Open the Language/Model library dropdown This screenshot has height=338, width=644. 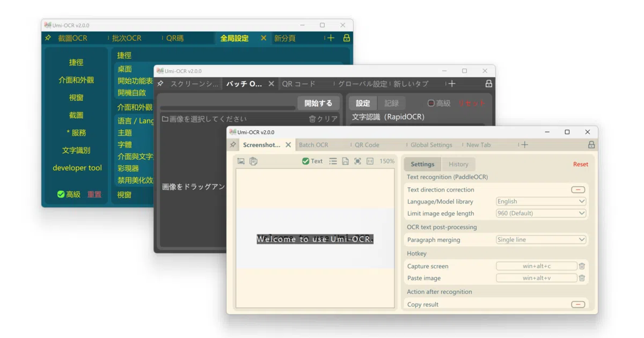coord(541,201)
